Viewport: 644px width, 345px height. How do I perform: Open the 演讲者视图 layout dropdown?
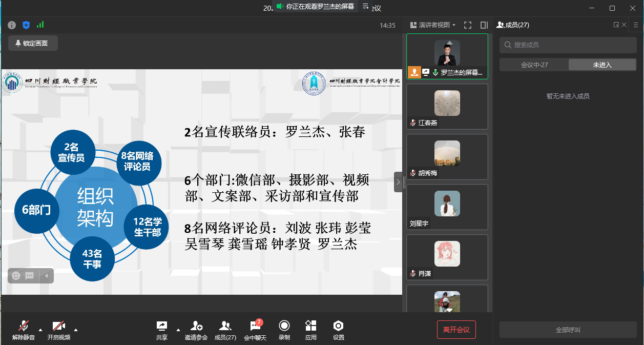point(433,25)
